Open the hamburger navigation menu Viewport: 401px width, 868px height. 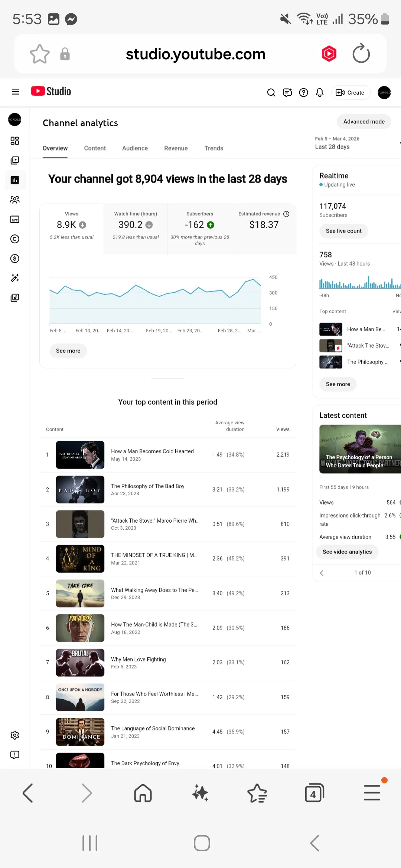[15, 92]
